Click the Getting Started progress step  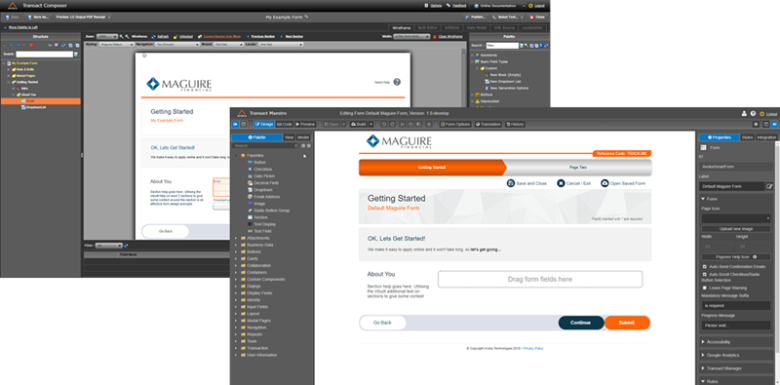point(431,168)
